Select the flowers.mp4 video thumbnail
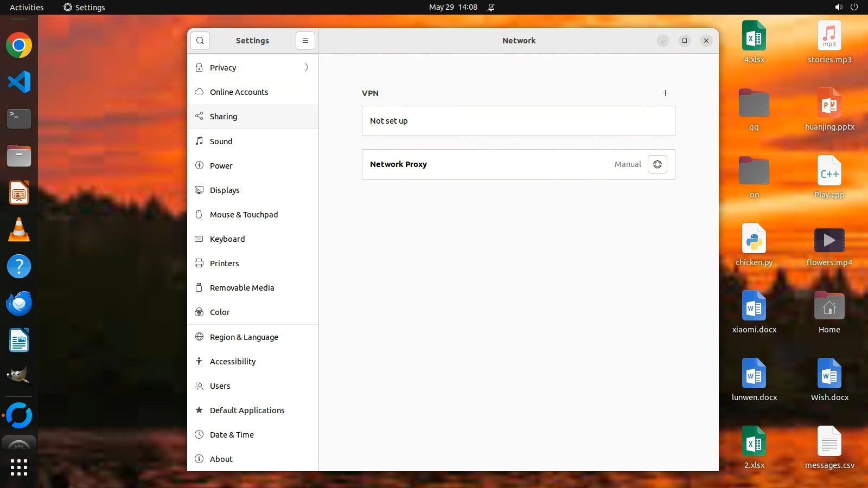 [829, 240]
